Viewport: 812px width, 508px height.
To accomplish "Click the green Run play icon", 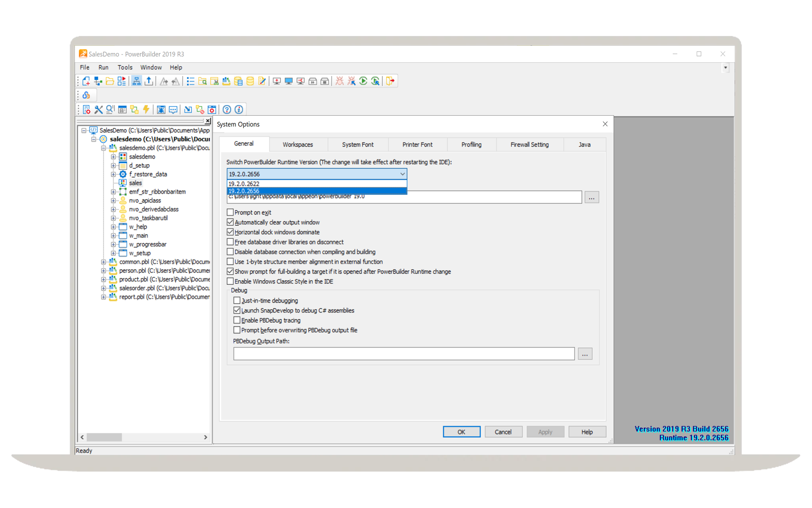I will (363, 81).
